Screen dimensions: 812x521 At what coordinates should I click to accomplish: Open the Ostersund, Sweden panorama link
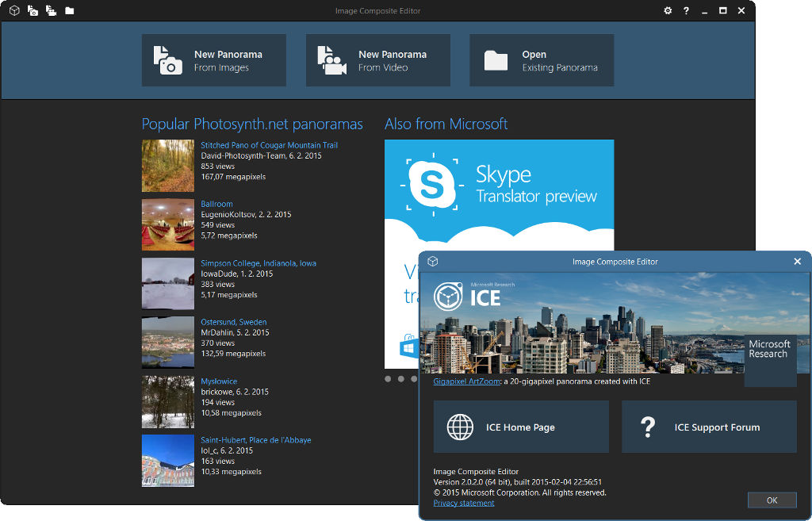click(234, 322)
